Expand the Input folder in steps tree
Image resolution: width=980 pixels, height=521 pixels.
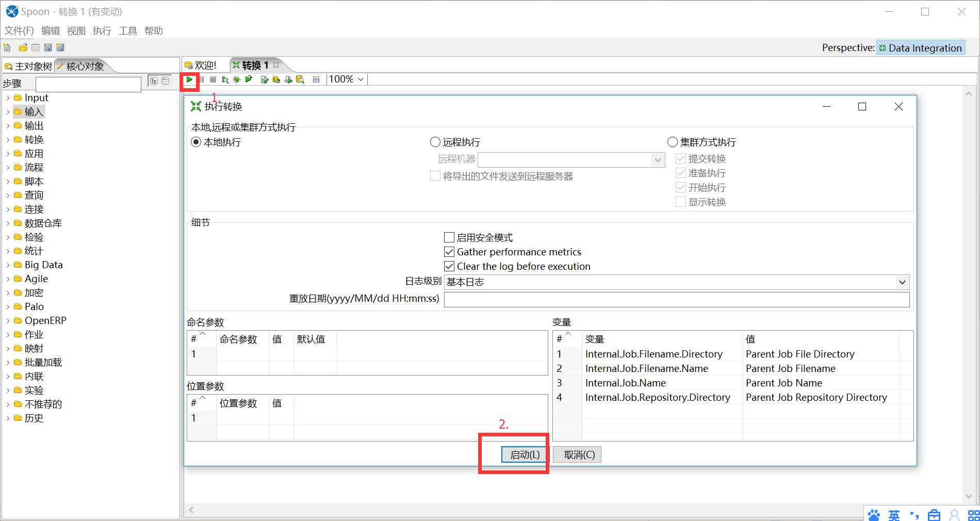(x=8, y=97)
